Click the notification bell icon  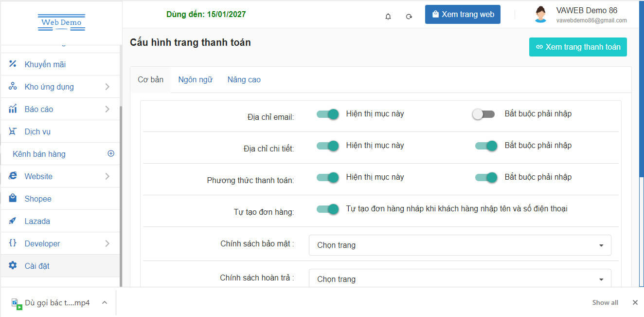click(388, 16)
